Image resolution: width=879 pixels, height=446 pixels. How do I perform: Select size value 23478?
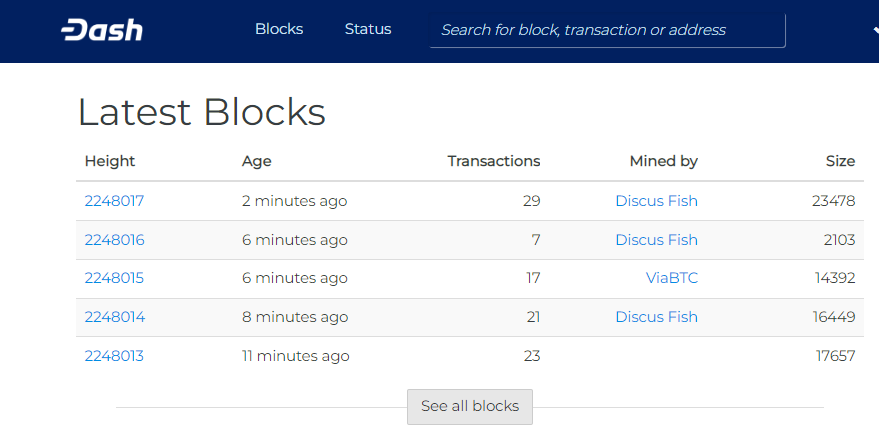pyautogui.click(x=834, y=201)
